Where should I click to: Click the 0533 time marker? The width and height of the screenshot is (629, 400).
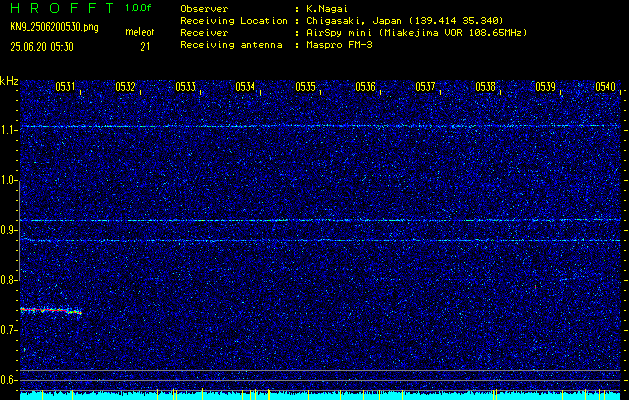tap(185, 87)
